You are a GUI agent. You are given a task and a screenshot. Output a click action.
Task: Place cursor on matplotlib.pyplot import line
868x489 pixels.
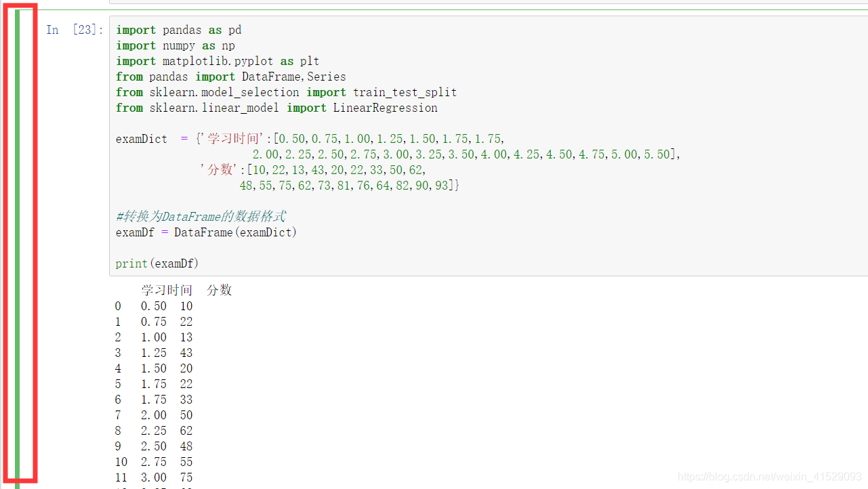(218, 61)
